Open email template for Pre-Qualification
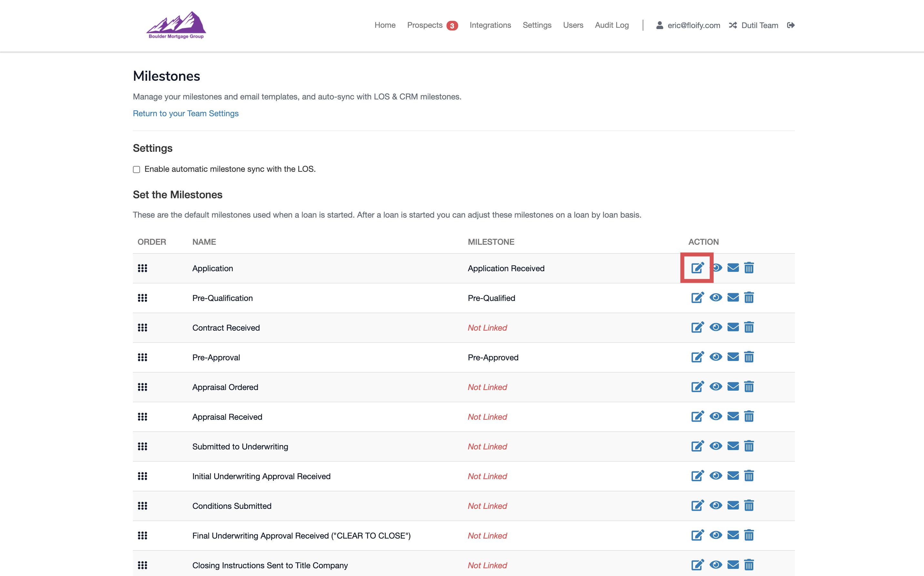Viewport: 924px width, 576px height. tap(733, 297)
